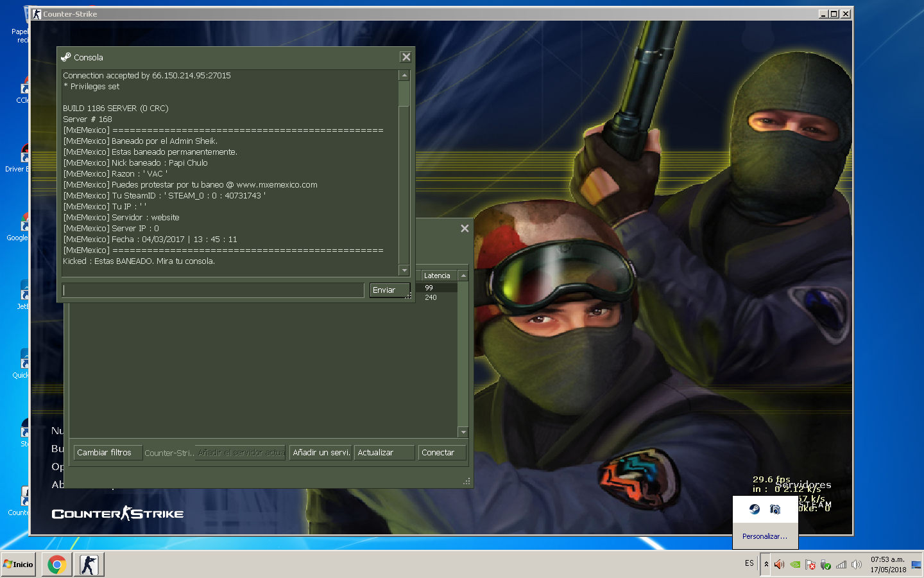The height and width of the screenshot is (578, 924).
Task: Close the server browser window
Action: tap(465, 229)
